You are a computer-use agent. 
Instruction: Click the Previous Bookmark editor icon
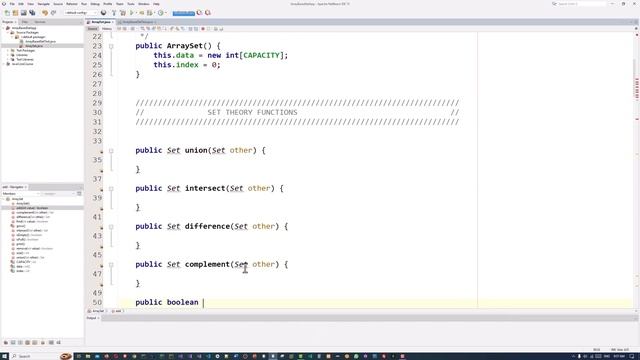[x=172, y=29]
